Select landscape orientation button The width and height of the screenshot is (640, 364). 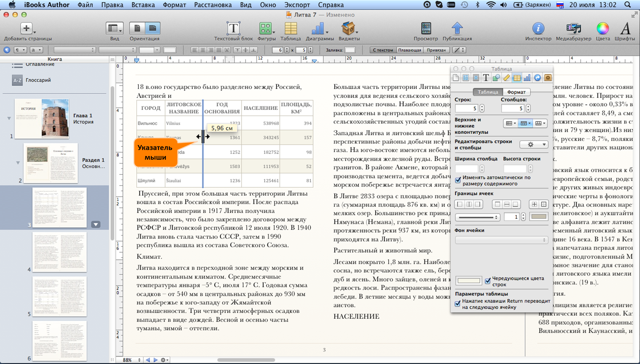(x=153, y=28)
